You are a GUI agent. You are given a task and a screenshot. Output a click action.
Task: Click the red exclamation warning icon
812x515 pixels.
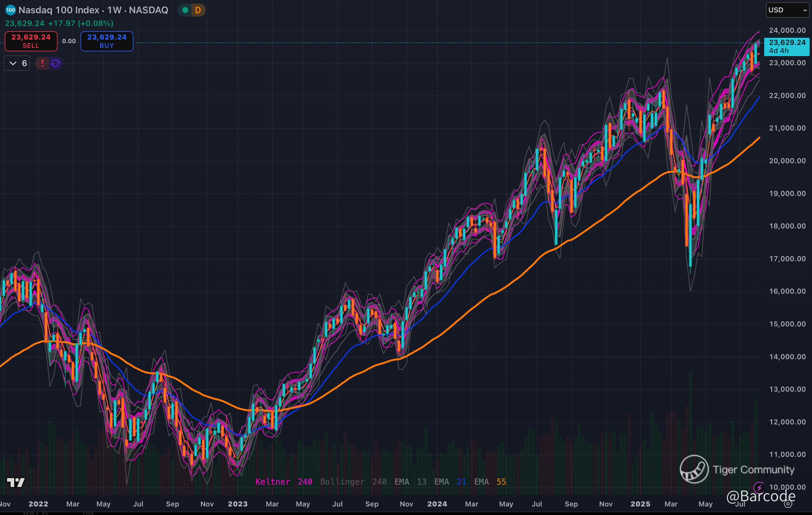pos(42,63)
